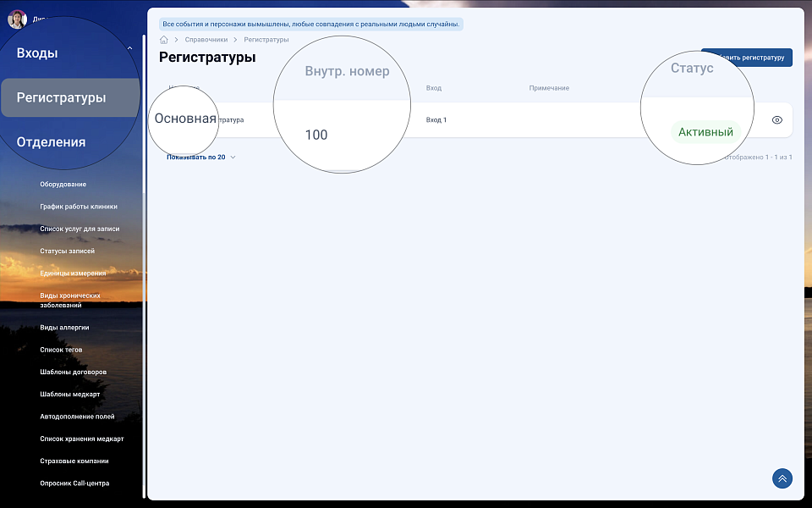
Task: Go to 'Отделения' in the sidebar
Action: 51,141
